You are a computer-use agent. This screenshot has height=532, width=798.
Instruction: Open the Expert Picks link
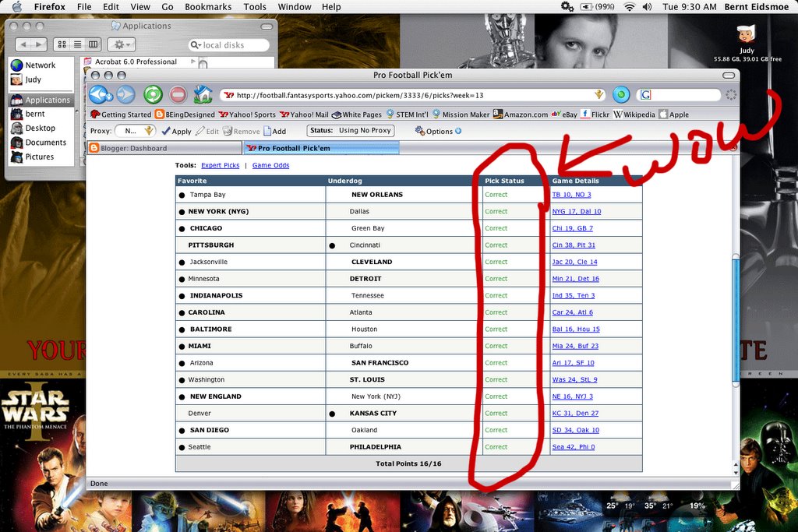click(220, 165)
